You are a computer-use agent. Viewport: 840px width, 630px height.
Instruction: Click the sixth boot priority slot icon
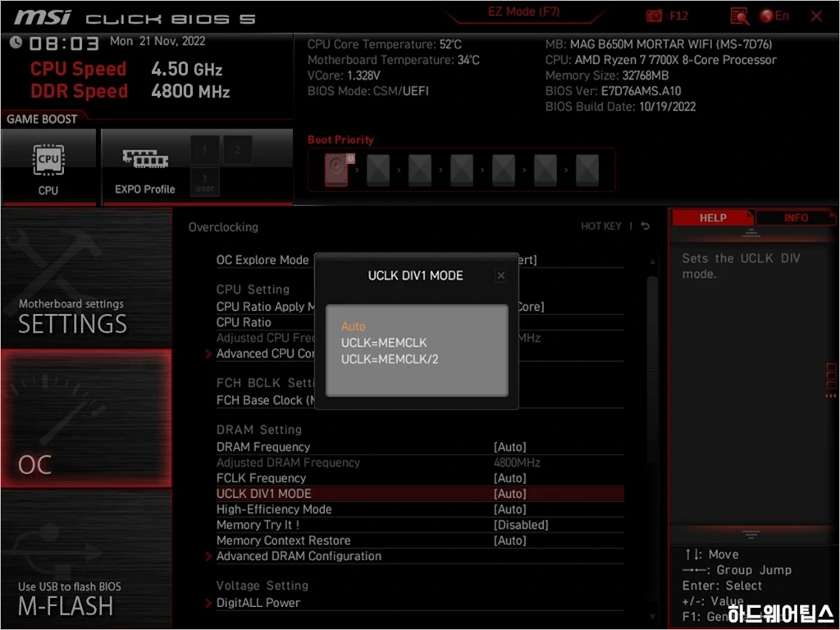(x=546, y=170)
